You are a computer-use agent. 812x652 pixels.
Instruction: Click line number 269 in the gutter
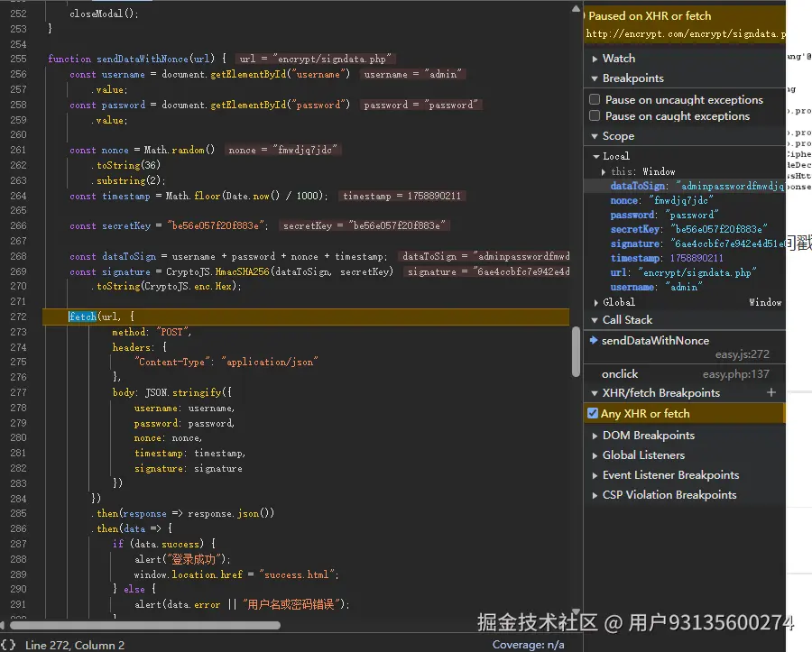[18, 271]
